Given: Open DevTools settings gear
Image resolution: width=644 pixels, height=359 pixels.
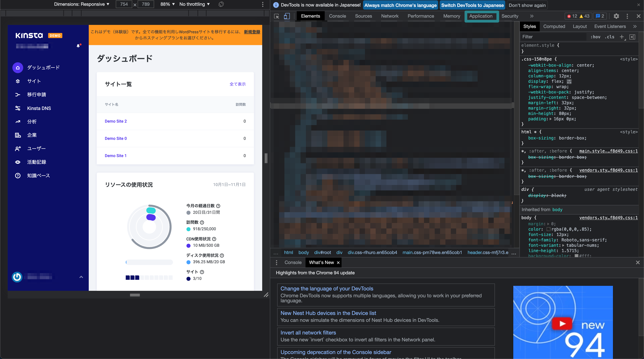Looking at the screenshot, I should pos(616,16).
